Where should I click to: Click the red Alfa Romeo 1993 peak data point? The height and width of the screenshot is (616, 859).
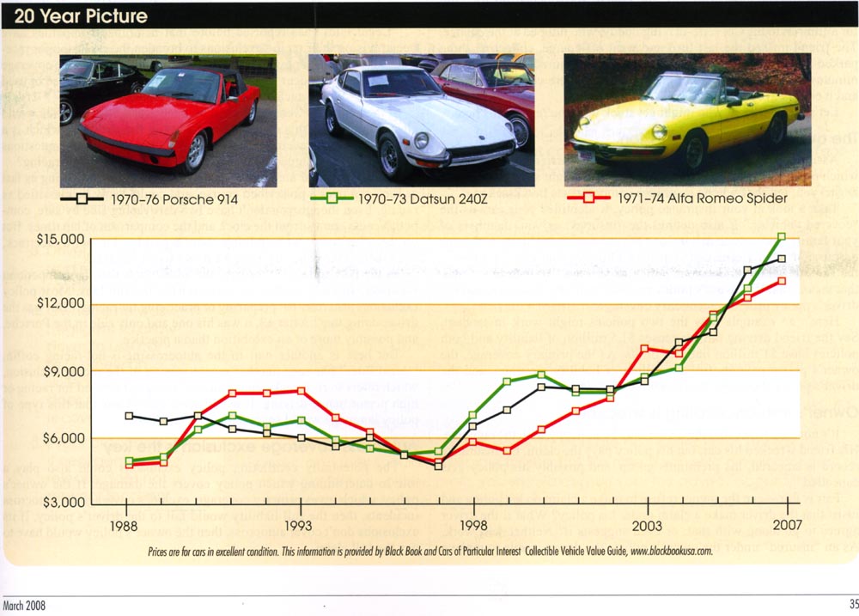301,391
